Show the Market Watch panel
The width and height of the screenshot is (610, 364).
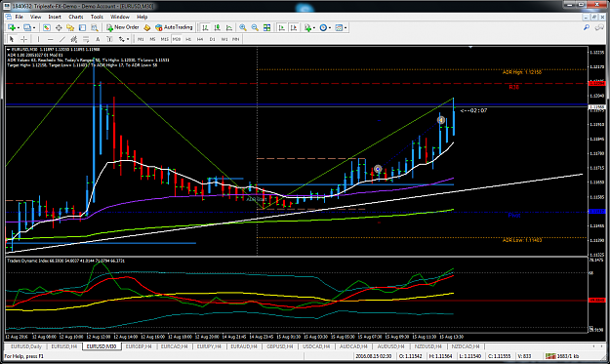46,27
